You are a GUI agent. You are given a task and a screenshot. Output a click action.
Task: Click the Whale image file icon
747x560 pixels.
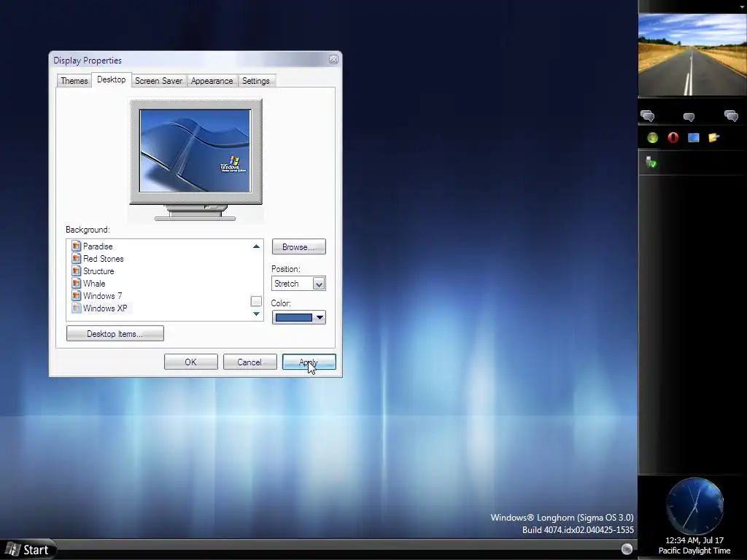pos(76,283)
